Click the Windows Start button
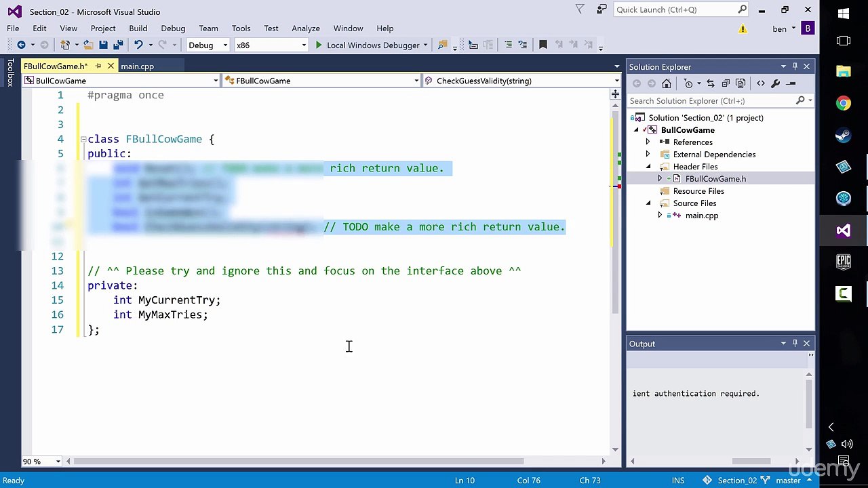Viewport: 868px width, 488px height. [844, 13]
